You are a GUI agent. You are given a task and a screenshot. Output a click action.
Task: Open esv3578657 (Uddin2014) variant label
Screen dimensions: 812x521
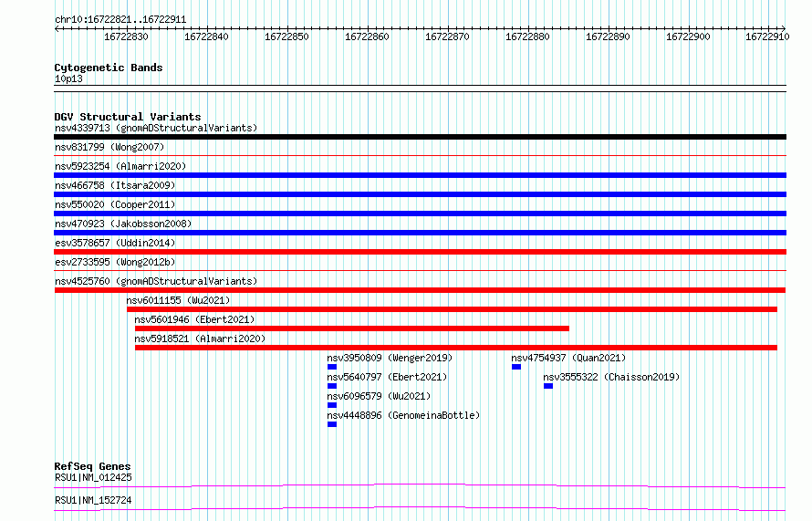point(115,243)
